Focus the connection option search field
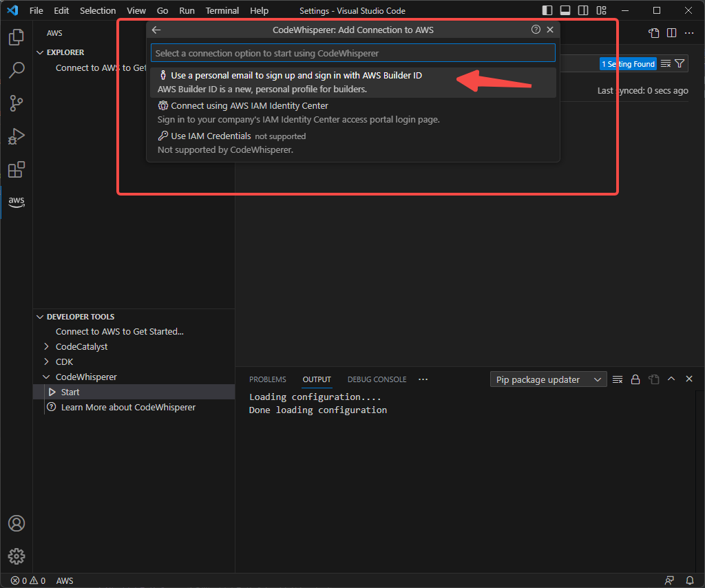Image resolution: width=705 pixels, height=588 pixels. pos(353,53)
